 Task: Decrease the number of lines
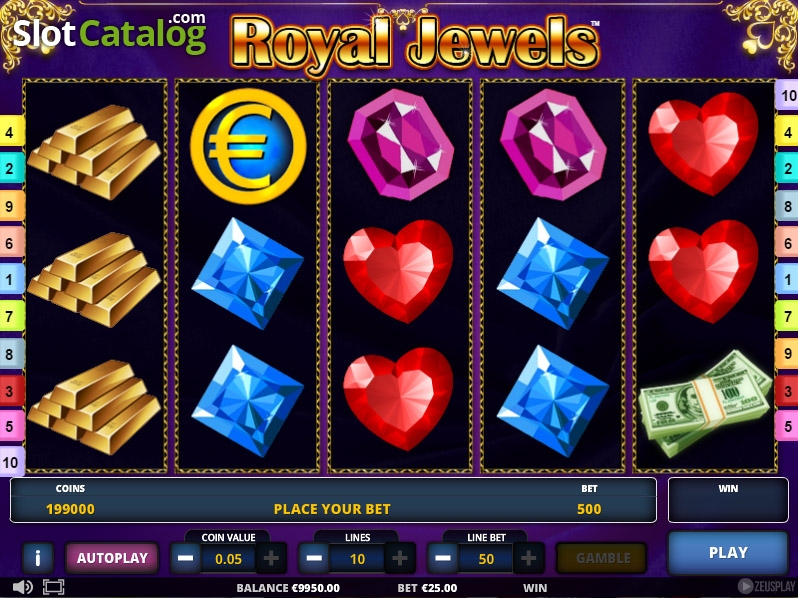click(314, 558)
